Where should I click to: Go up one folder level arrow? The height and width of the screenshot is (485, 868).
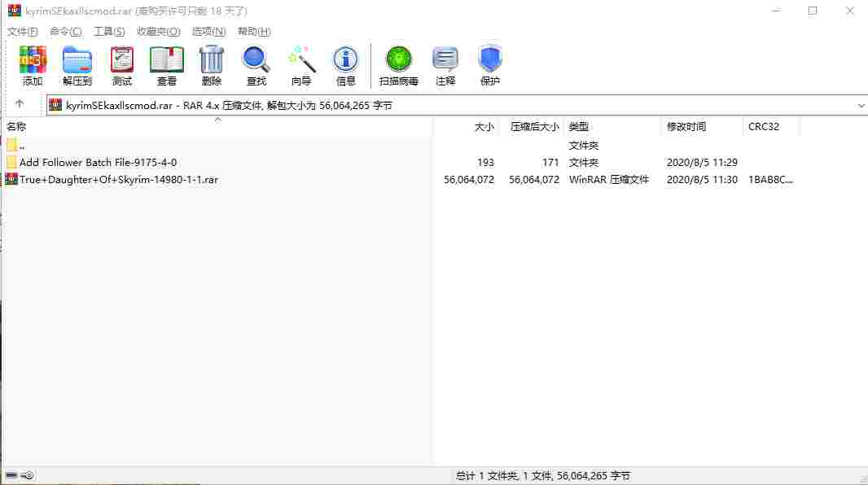(20, 104)
